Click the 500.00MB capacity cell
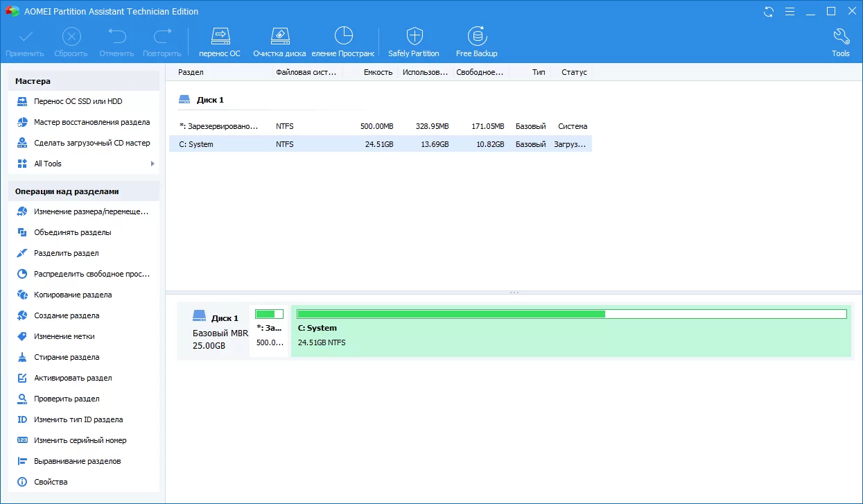 click(376, 126)
